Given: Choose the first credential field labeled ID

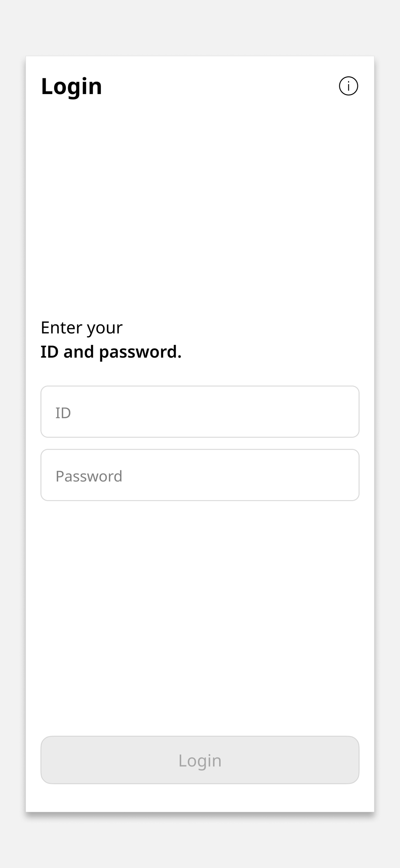Looking at the screenshot, I should click(200, 412).
